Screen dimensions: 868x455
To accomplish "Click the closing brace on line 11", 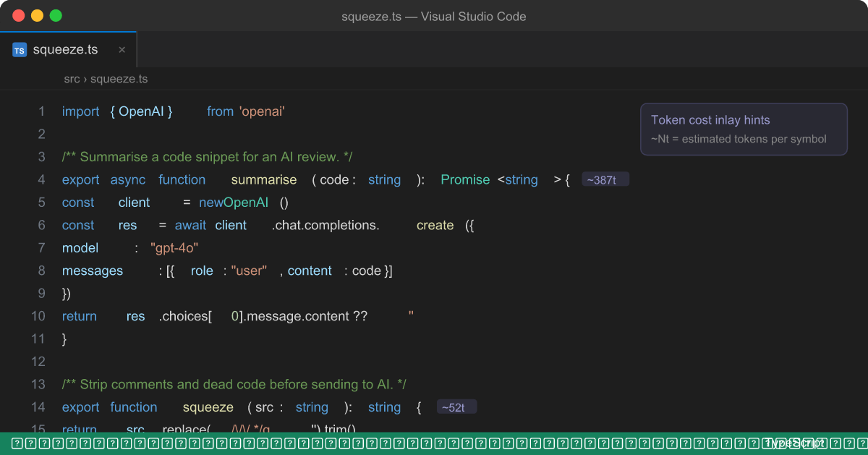I will (x=64, y=339).
